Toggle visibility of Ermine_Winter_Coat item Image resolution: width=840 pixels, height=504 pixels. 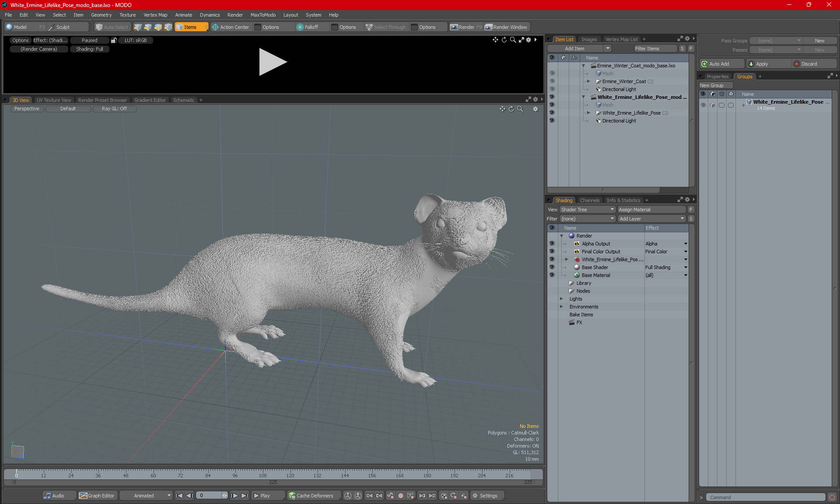[x=552, y=81]
